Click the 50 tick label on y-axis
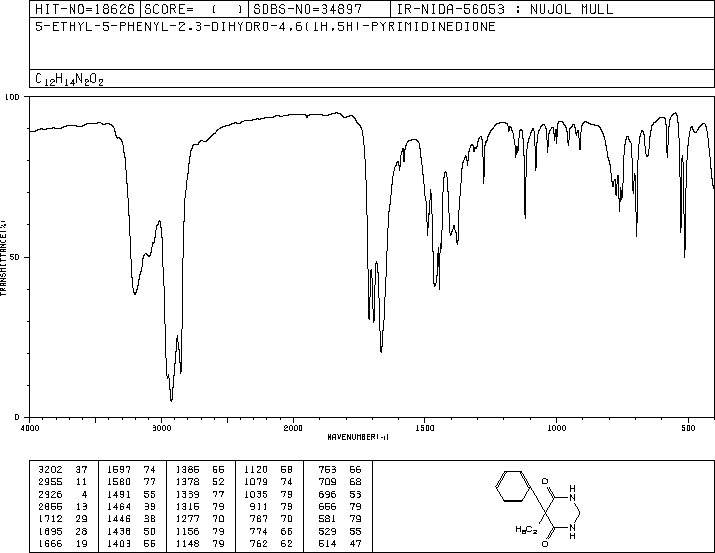The width and height of the screenshot is (715, 553). (x=15, y=257)
